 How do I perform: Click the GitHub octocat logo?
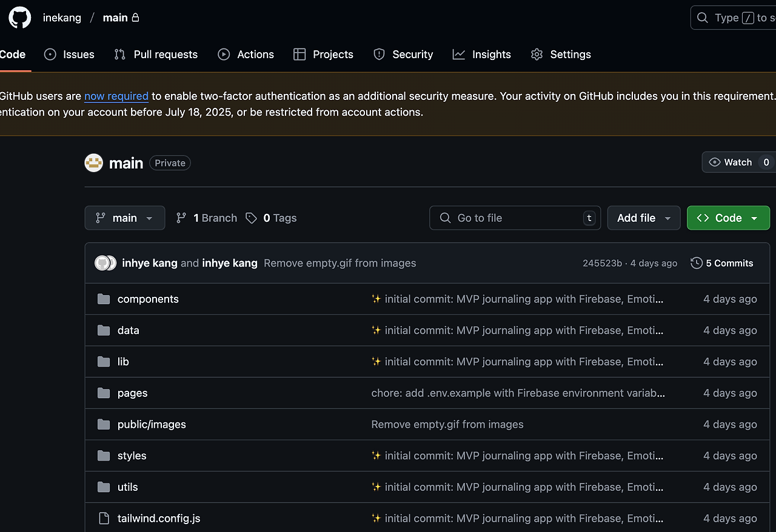point(19,18)
